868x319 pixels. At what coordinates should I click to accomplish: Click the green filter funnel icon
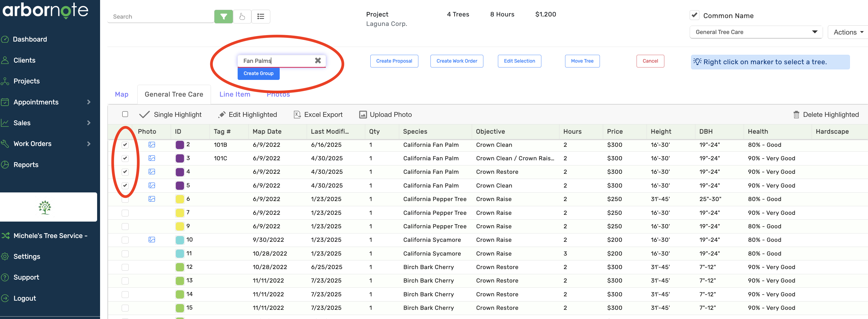223,16
